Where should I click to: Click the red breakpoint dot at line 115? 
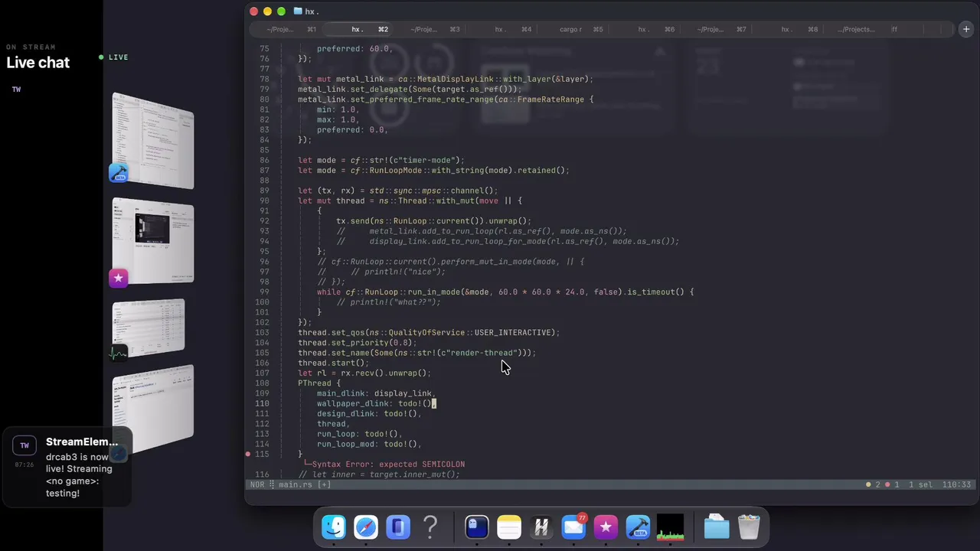(x=247, y=454)
